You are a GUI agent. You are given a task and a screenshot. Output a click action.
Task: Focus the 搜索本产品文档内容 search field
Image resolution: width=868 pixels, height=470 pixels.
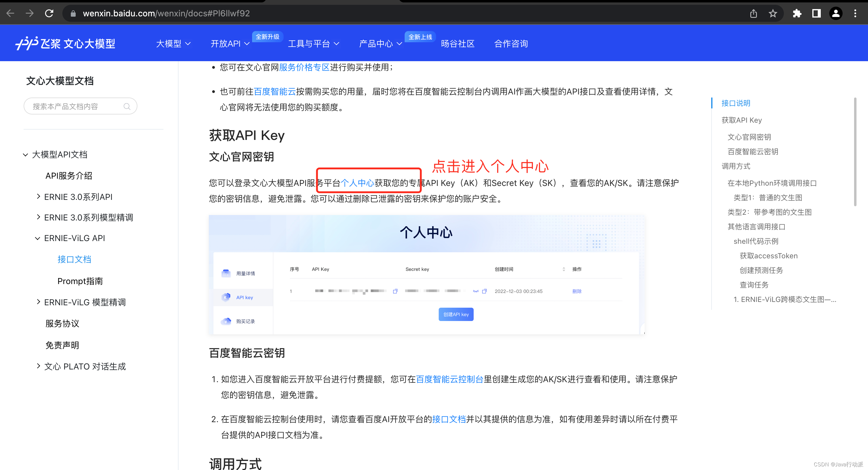[80, 107]
